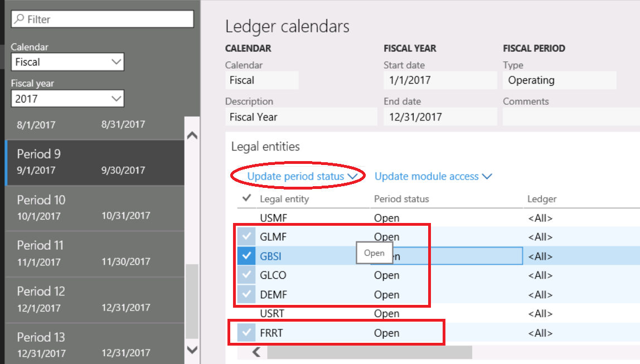Click the Legal entity column header
This screenshot has width=640, height=364.
284,199
